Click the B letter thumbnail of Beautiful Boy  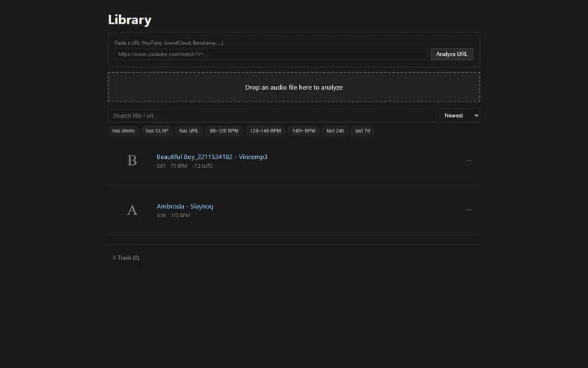click(x=132, y=160)
